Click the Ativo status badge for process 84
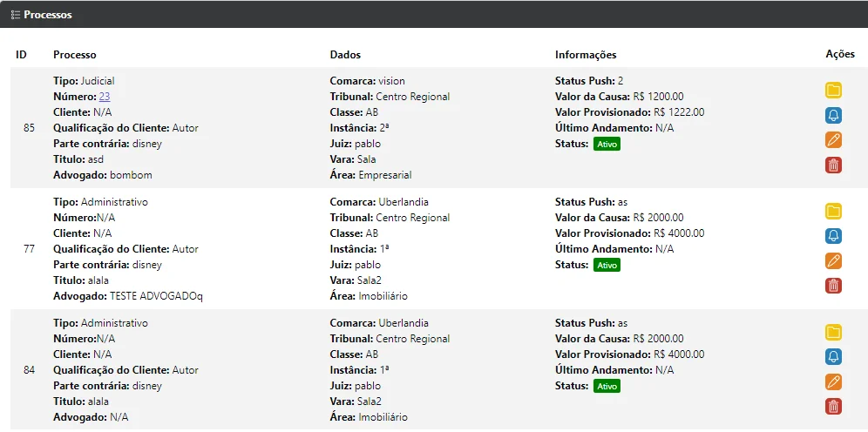Viewport: 868px width, 432px height. tap(607, 386)
